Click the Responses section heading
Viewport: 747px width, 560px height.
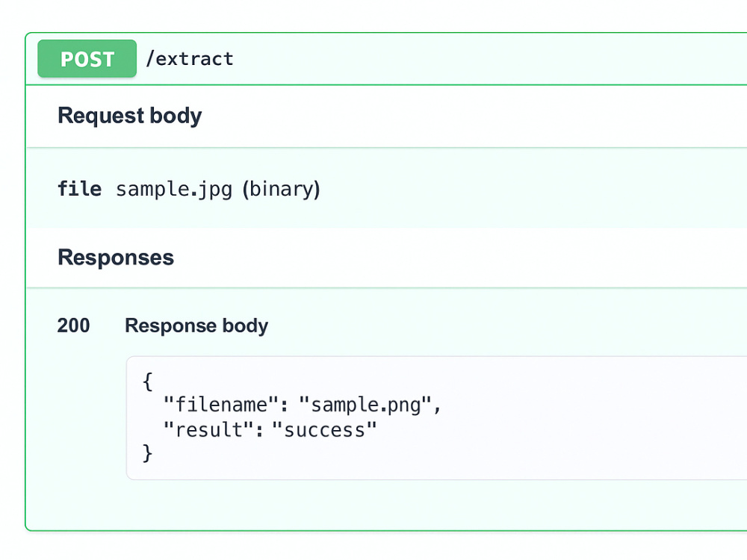click(x=116, y=257)
